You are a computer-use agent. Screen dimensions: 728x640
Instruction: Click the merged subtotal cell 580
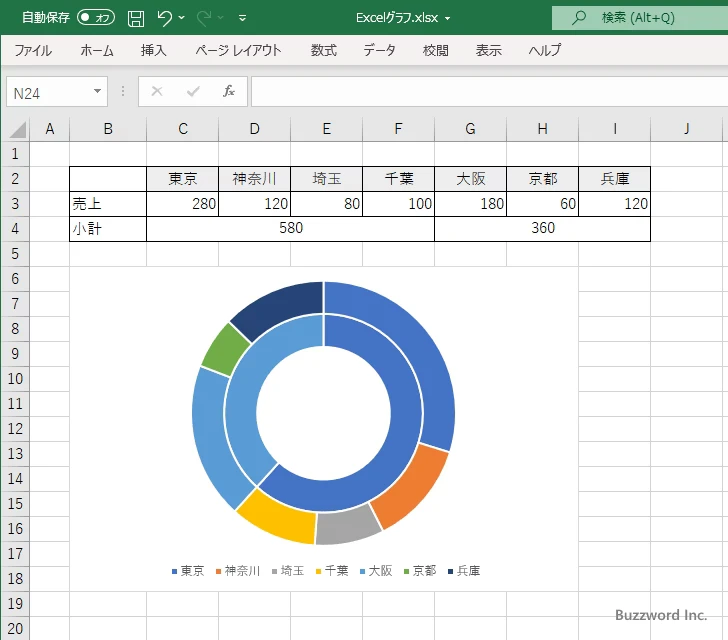click(291, 229)
